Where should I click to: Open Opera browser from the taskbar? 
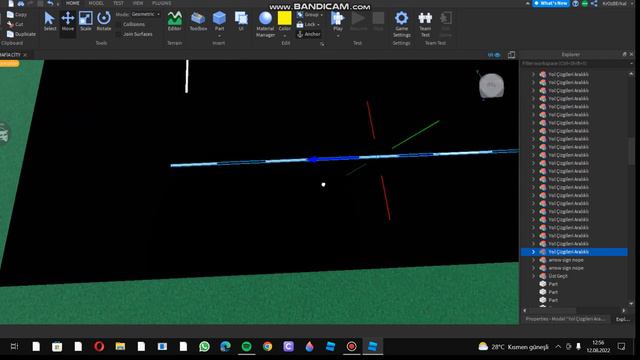coord(99,347)
